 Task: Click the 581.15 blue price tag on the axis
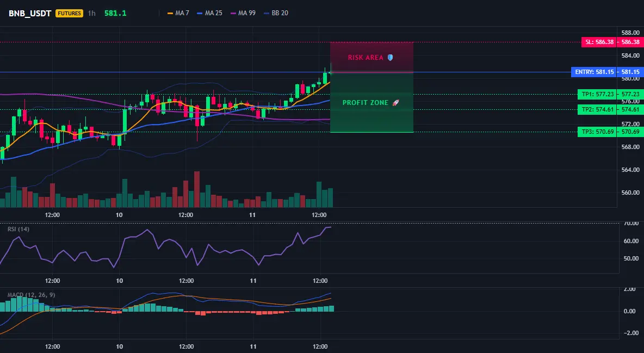point(630,72)
